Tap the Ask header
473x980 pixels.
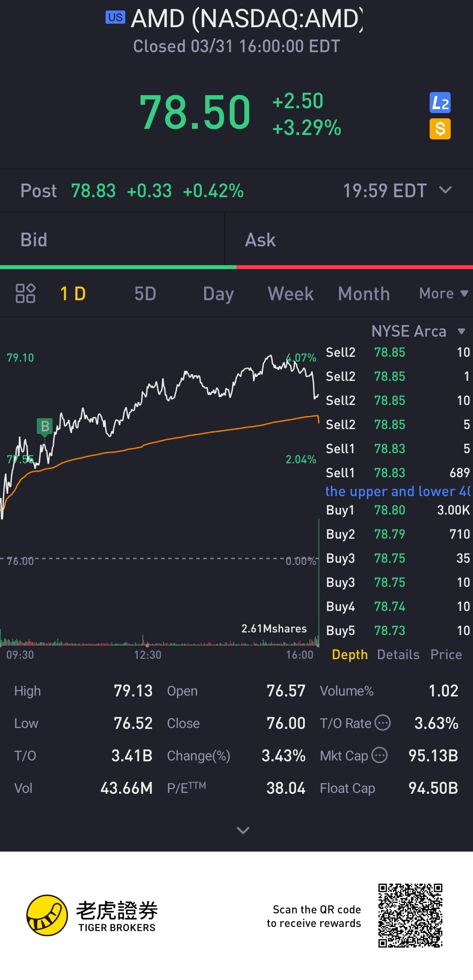pos(260,240)
